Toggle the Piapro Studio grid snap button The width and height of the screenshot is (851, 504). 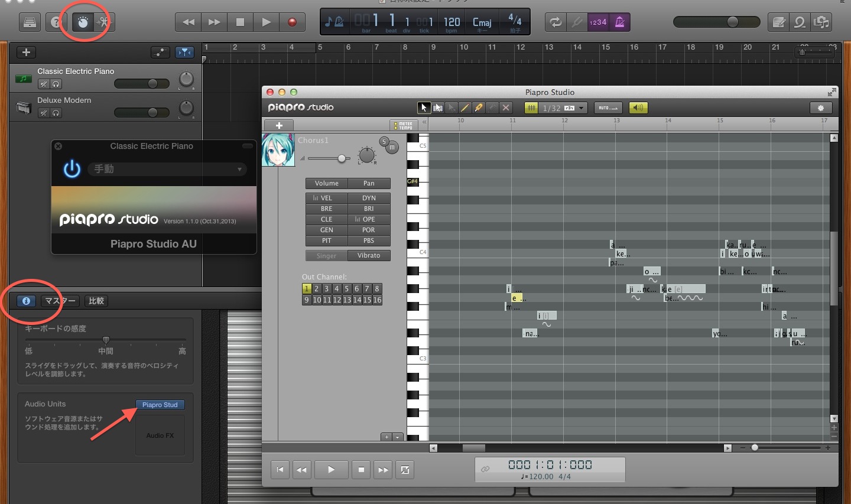tap(531, 108)
